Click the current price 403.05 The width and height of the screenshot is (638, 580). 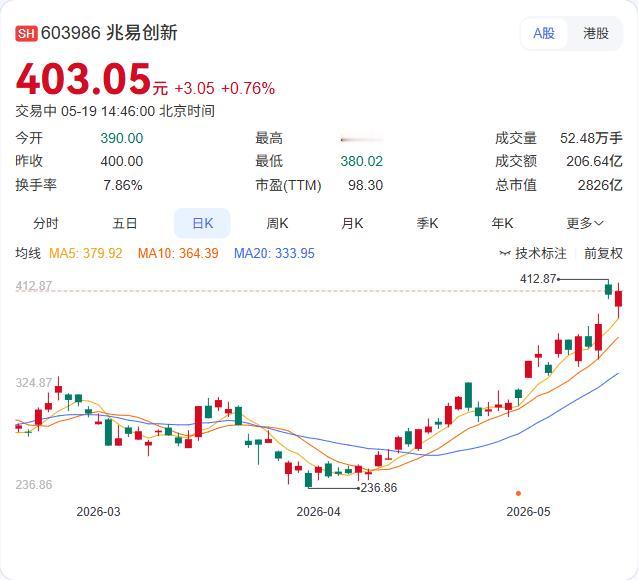click(83, 79)
